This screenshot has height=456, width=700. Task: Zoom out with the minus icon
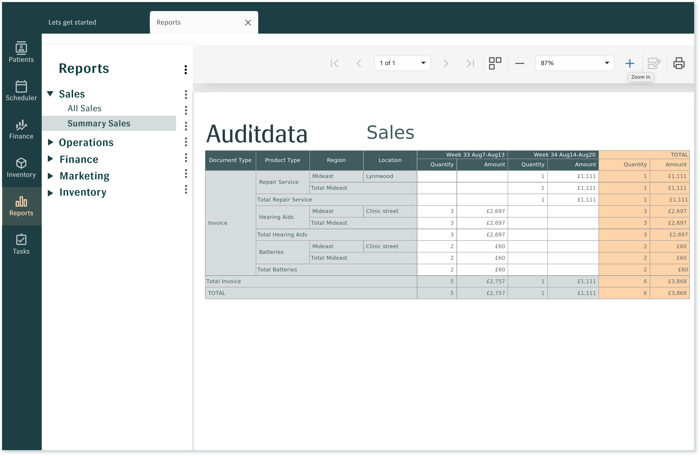(x=520, y=63)
